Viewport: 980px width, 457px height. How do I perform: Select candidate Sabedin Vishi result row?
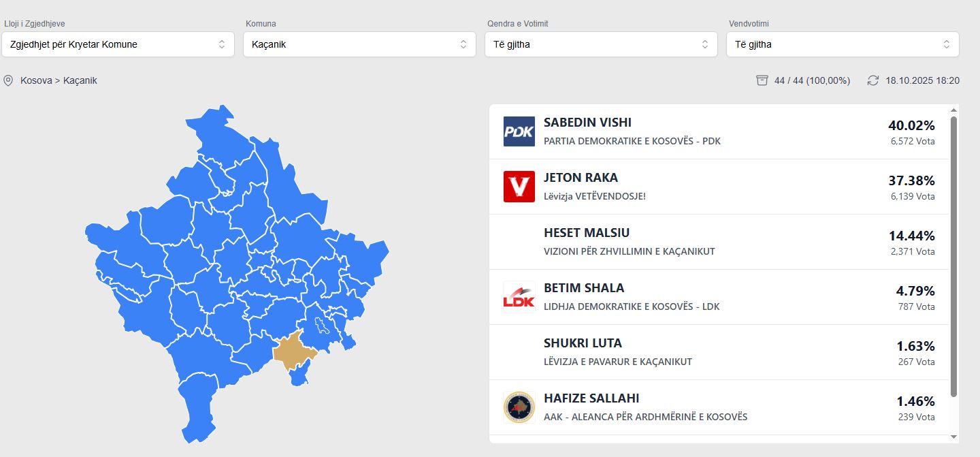719,131
